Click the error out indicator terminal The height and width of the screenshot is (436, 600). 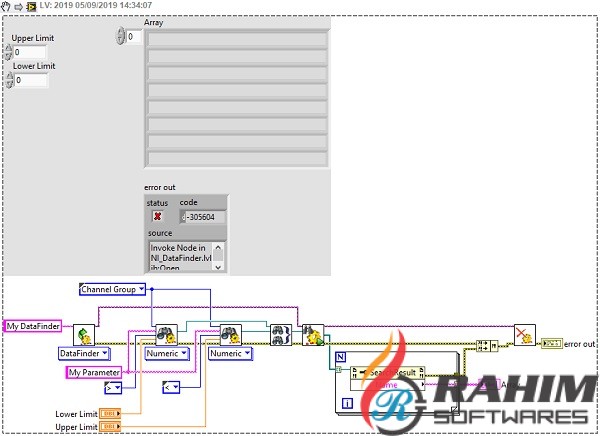[552, 343]
